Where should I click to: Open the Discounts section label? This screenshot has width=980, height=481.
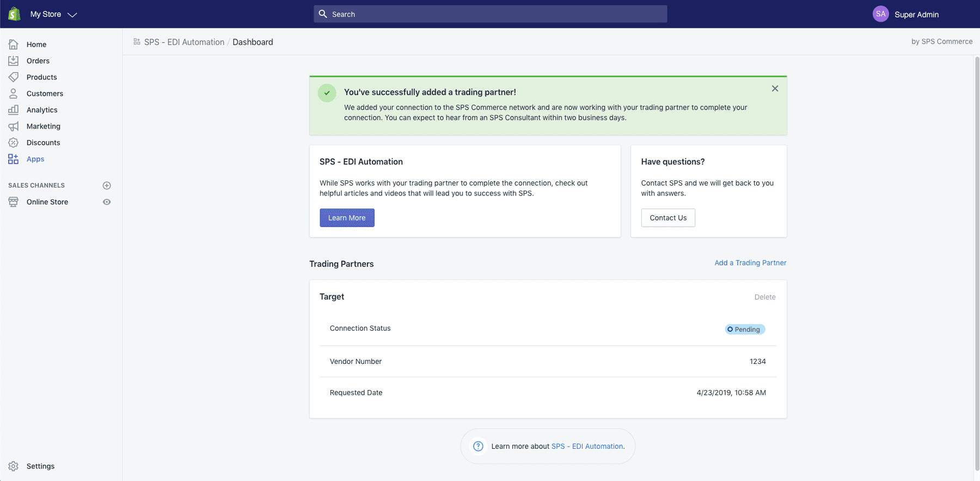pos(44,143)
